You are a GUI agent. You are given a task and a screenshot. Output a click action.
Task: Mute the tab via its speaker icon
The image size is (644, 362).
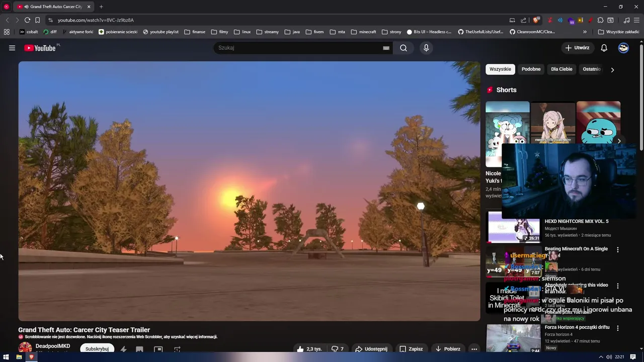click(x=26, y=7)
